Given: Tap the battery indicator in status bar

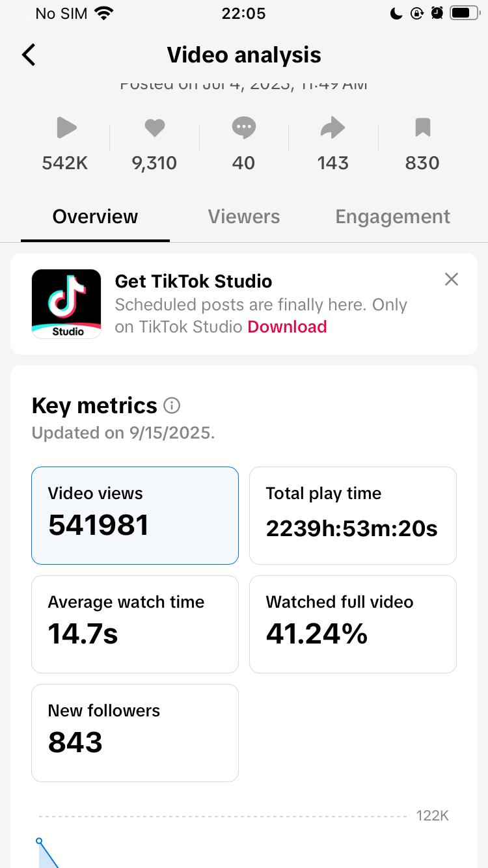Looking at the screenshot, I should 465,13.
